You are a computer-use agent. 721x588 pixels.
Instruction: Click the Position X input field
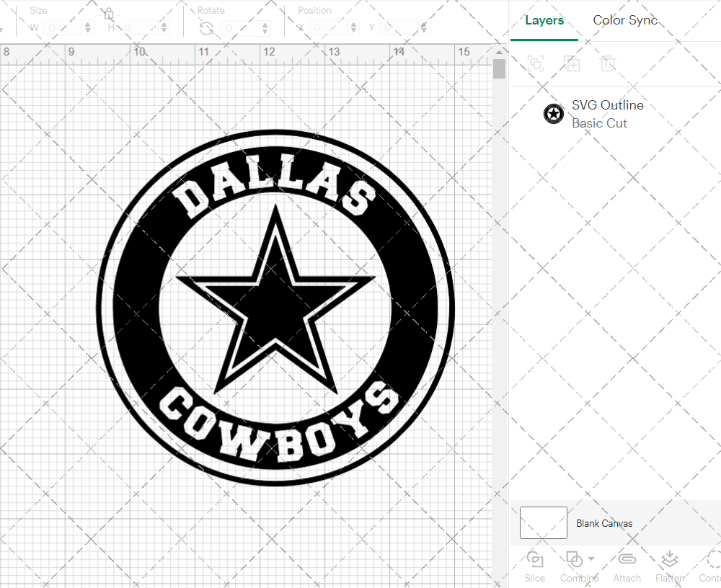point(328,26)
